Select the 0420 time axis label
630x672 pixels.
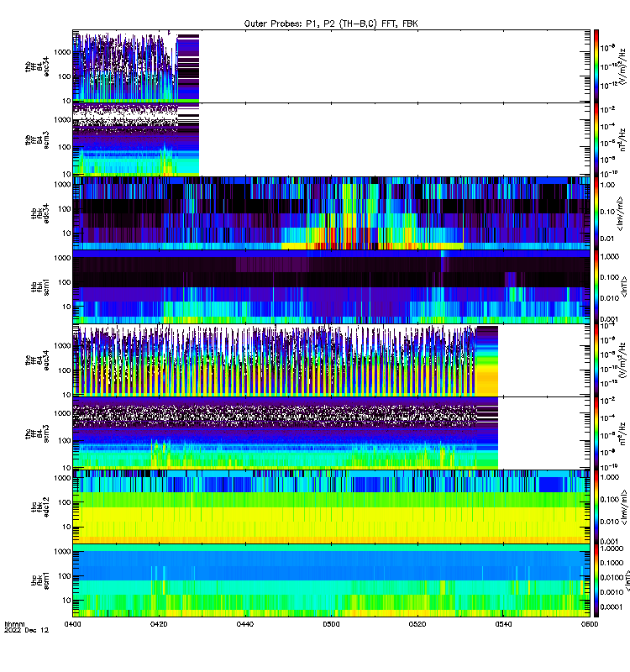tap(159, 624)
